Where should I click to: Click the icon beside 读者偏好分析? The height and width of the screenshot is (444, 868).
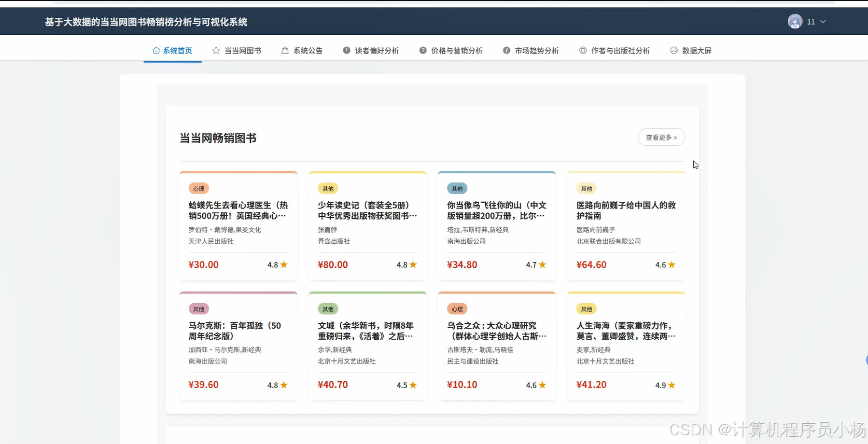click(x=347, y=50)
